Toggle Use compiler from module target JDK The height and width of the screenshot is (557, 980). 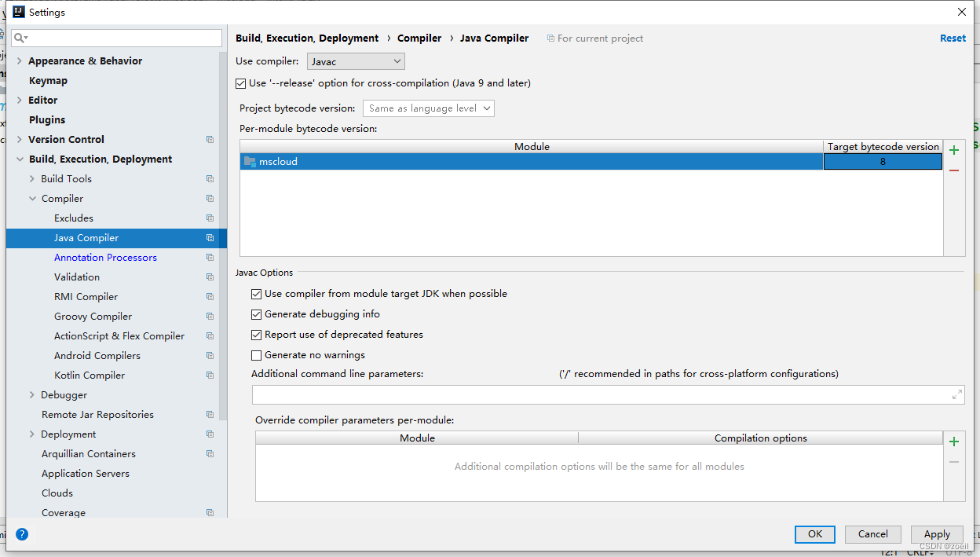pos(256,294)
